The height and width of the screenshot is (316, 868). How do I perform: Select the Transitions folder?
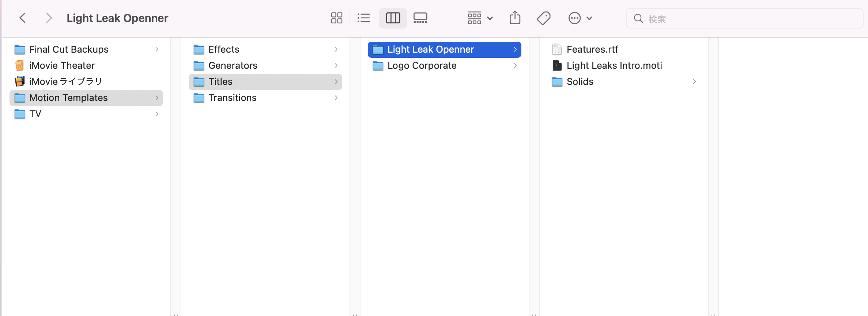coord(265,98)
